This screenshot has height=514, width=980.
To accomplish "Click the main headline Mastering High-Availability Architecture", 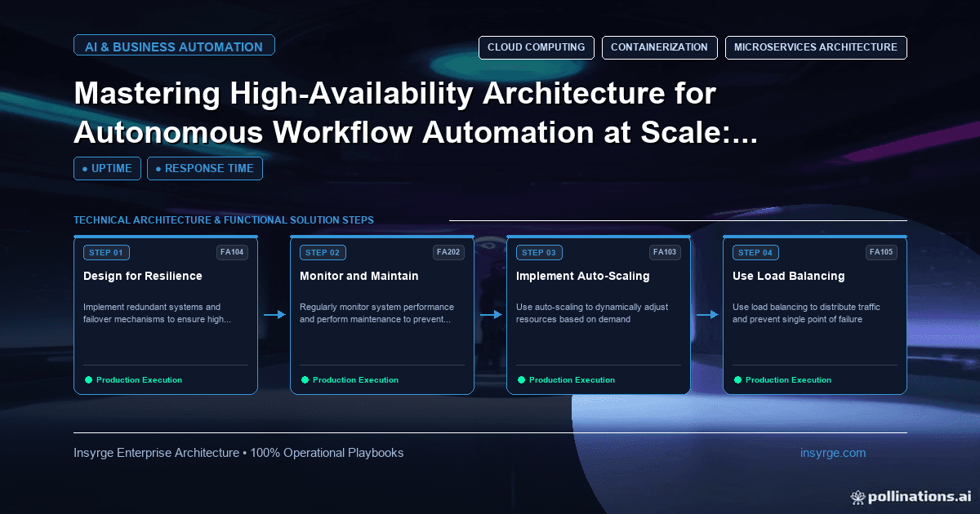I will [416, 113].
